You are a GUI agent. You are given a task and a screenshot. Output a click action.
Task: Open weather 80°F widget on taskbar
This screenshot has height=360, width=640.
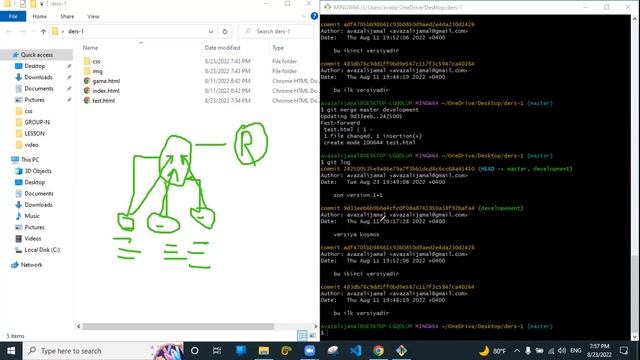[x=492, y=351]
